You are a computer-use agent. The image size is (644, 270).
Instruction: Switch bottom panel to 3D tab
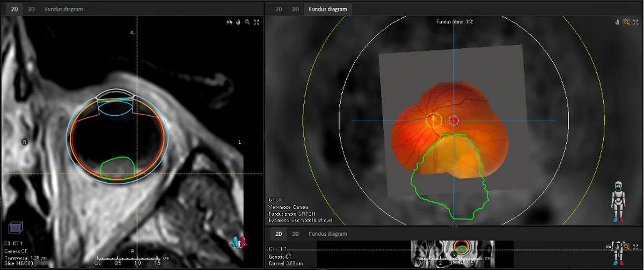coord(295,234)
